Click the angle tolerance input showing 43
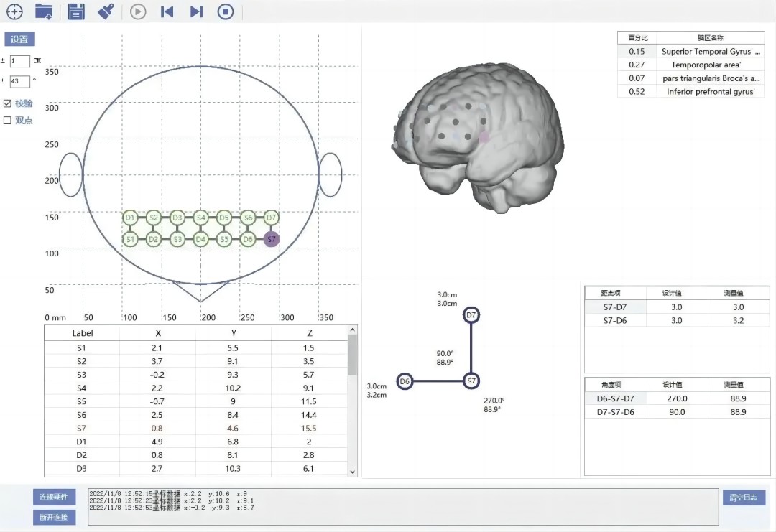This screenshot has height=532, width=776. (x=20, y=81)
